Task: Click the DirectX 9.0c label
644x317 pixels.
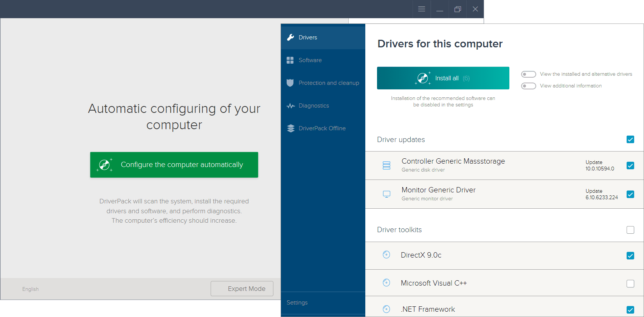Action: click(x=421, y=255)
